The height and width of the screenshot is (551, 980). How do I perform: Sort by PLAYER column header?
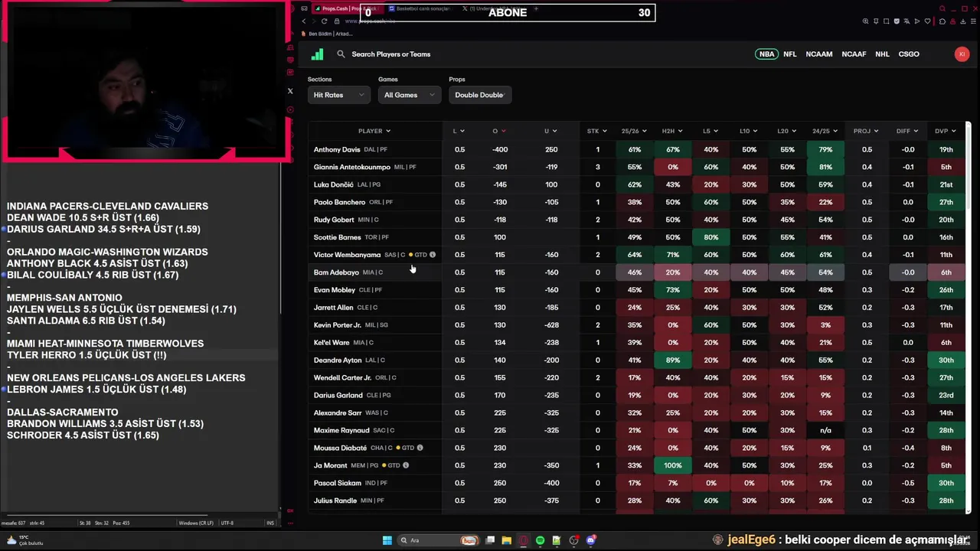[x=374, y=131]
